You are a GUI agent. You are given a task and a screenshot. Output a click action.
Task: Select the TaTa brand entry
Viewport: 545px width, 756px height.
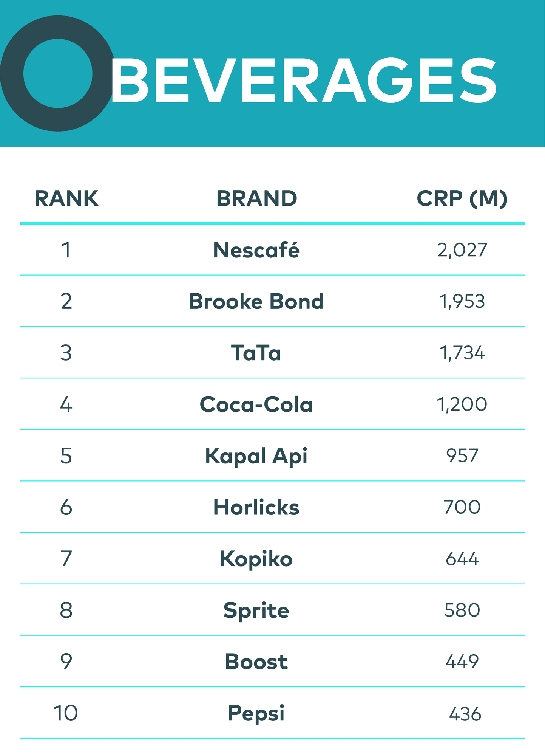pos(256,353)
